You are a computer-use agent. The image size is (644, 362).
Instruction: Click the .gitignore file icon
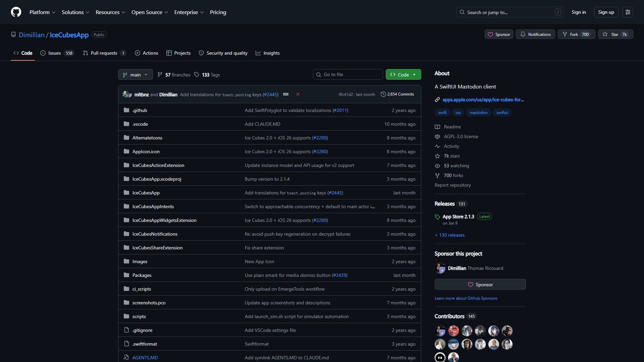tap(126, 330)
